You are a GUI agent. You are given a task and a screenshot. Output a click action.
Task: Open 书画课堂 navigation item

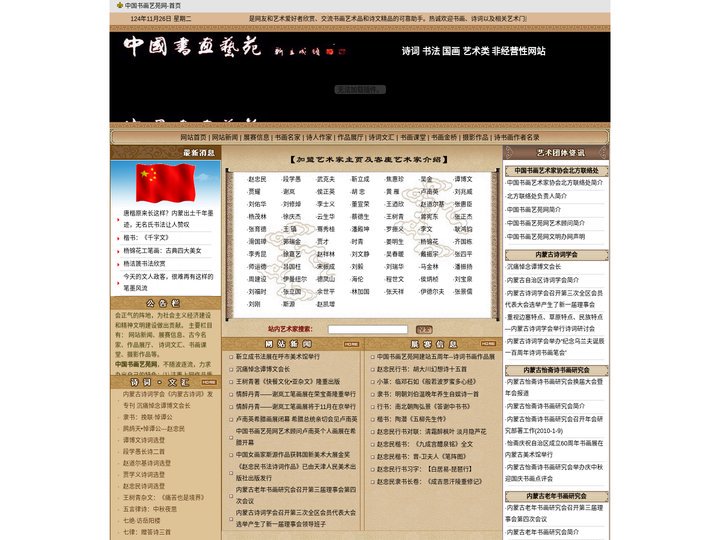413,137
